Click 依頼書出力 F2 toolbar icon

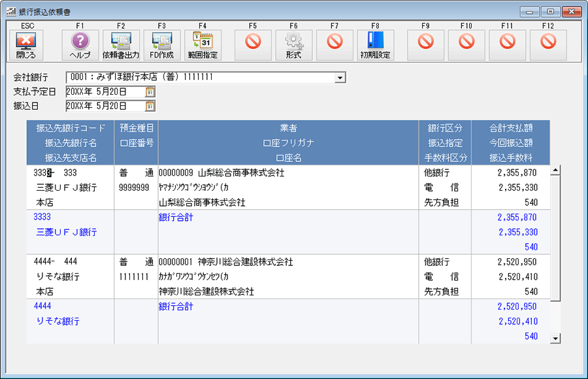click(121, 45)
